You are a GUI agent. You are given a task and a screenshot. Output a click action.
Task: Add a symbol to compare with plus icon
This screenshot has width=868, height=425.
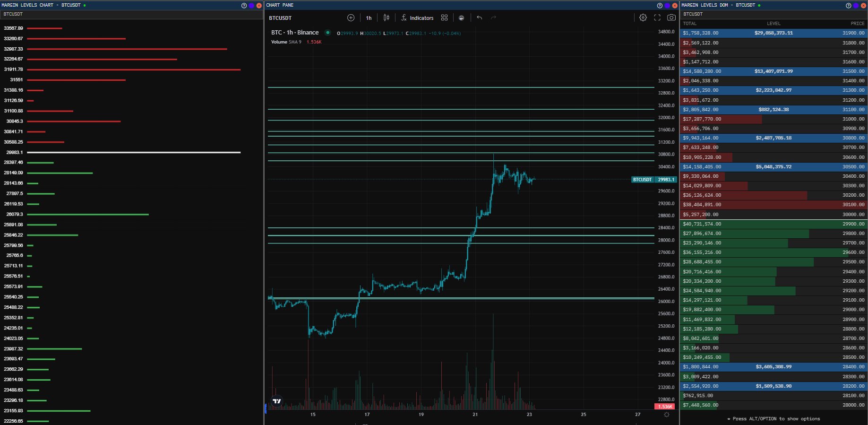click(351, 18)
